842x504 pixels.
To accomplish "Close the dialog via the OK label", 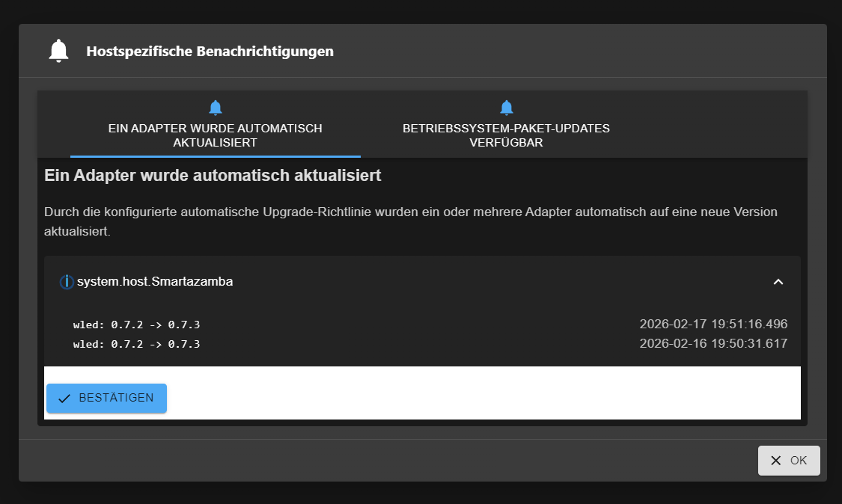I will (799, 461).
